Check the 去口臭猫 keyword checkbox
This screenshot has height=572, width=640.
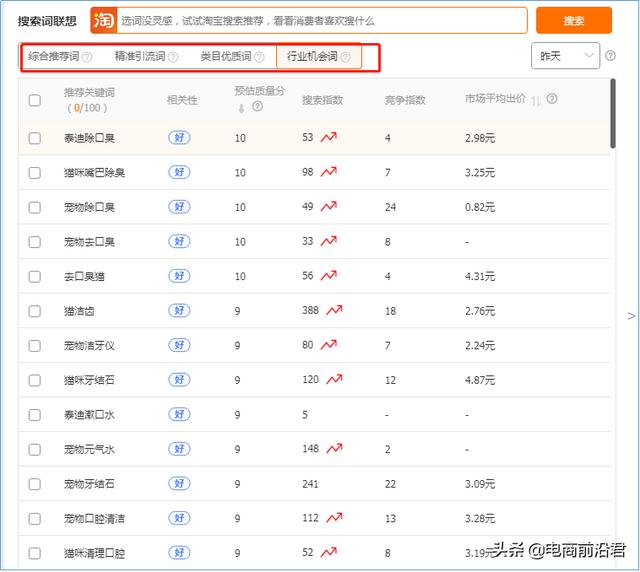pos(35,277)
